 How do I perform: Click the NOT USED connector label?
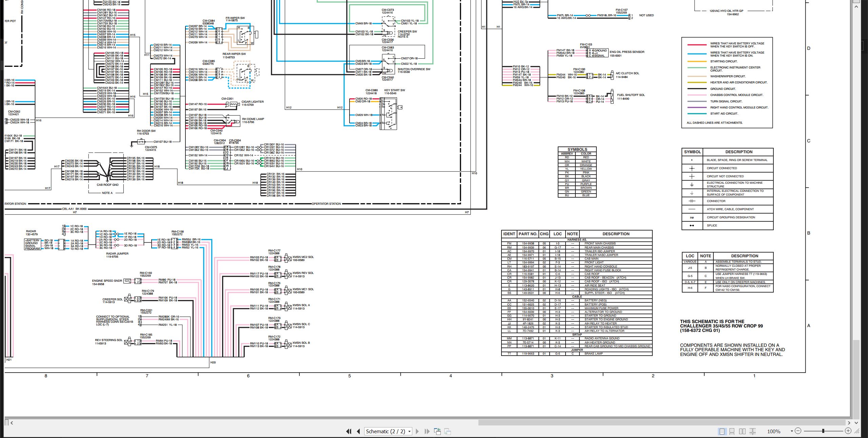pos(646,15)
